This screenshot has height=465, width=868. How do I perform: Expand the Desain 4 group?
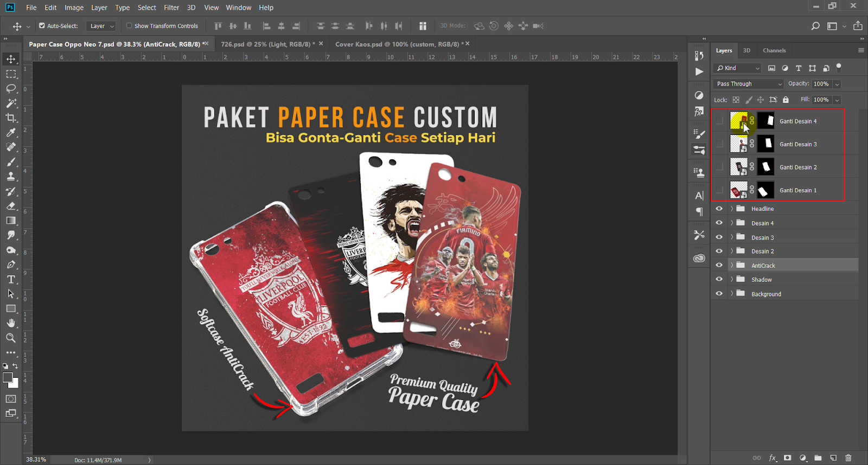click(732, 223)
